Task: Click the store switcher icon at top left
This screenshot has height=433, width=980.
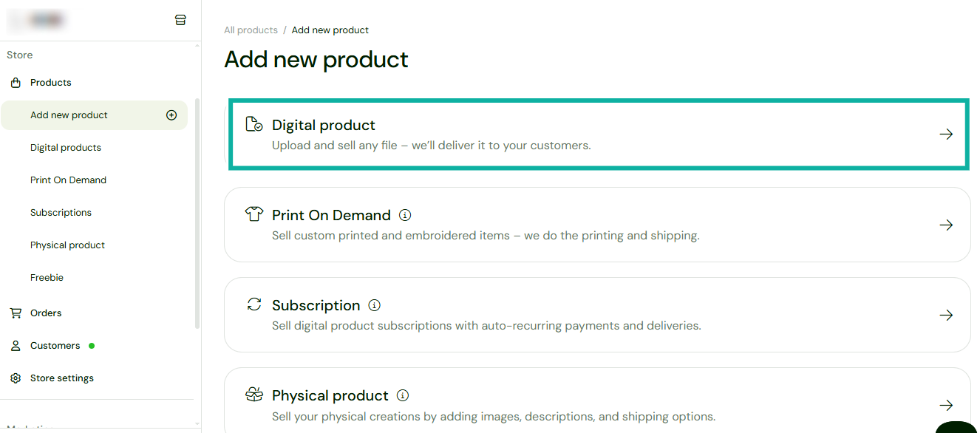Action: point(180,20)
